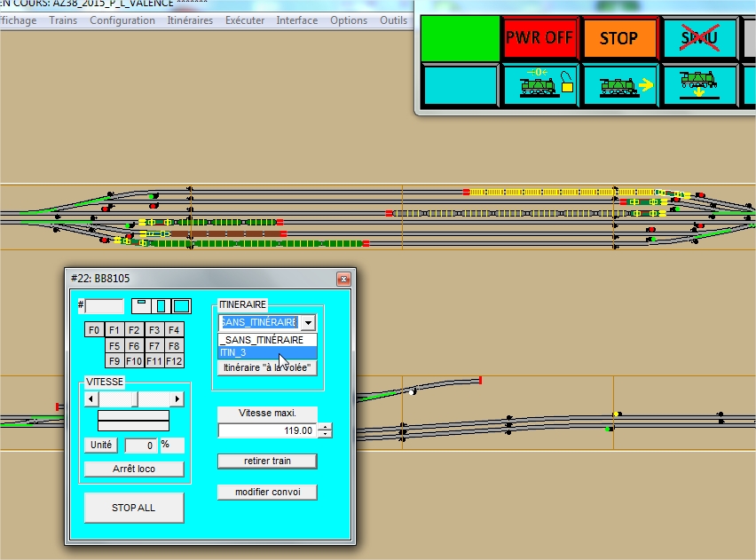Click the crossed-out SIMU button
Image resolution: width=756 pixels, height=560 pixels.
point(700,37)
